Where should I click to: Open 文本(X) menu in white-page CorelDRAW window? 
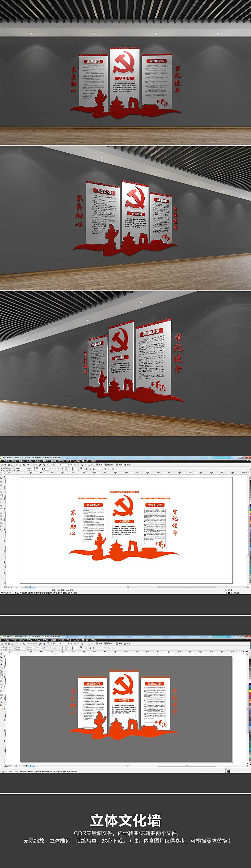[61, 461]
